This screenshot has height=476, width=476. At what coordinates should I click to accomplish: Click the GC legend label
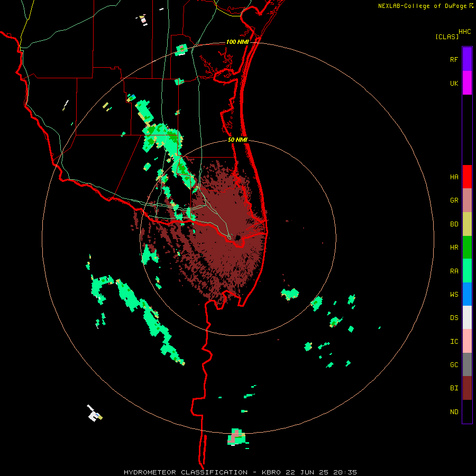point(454,365)
